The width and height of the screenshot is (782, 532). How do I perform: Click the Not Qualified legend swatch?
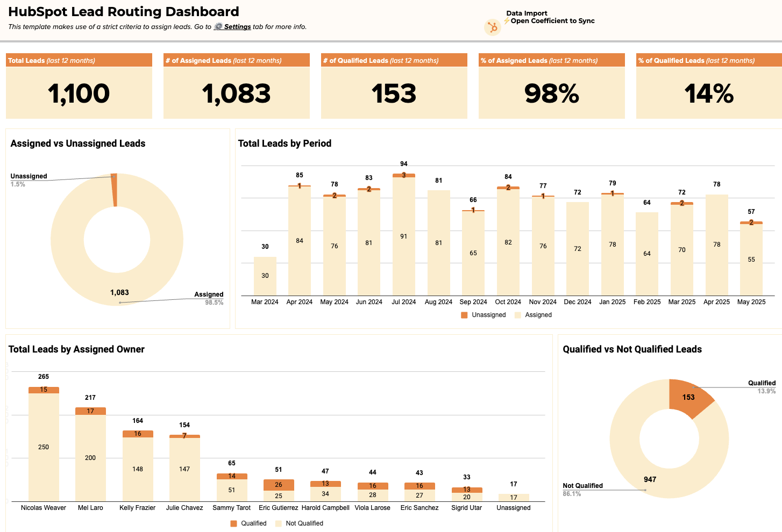pos(279,523)
